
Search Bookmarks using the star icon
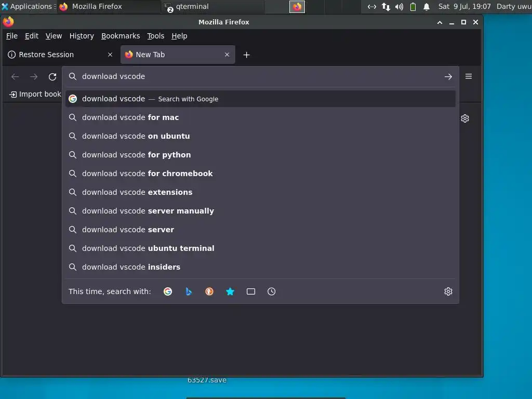coord(230,291)
